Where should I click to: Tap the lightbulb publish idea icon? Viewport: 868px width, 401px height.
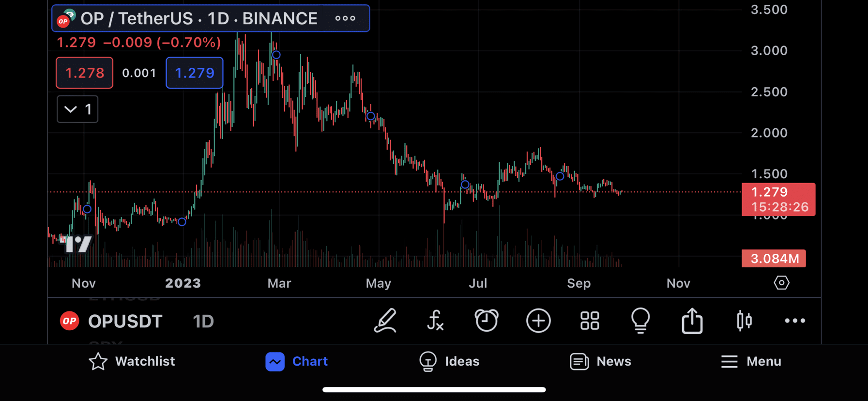(640, 321)
